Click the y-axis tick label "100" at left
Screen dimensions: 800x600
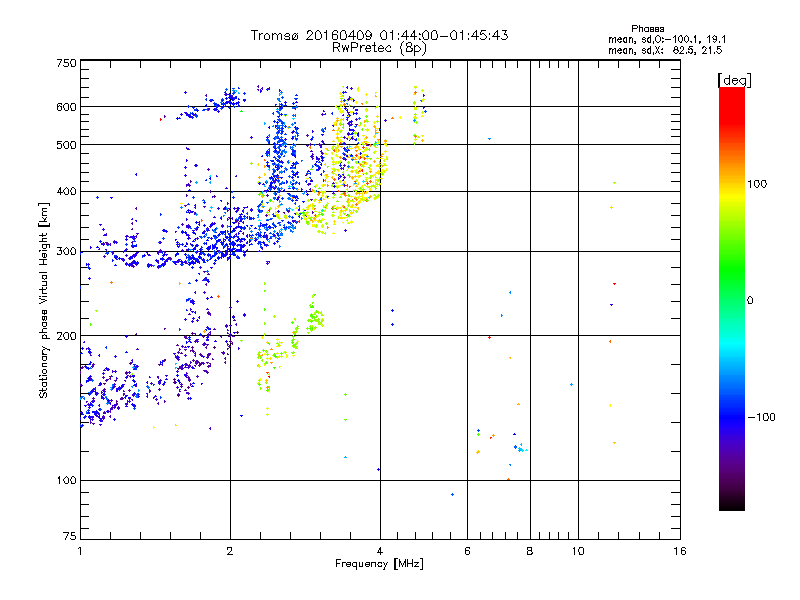coord(66,481)
